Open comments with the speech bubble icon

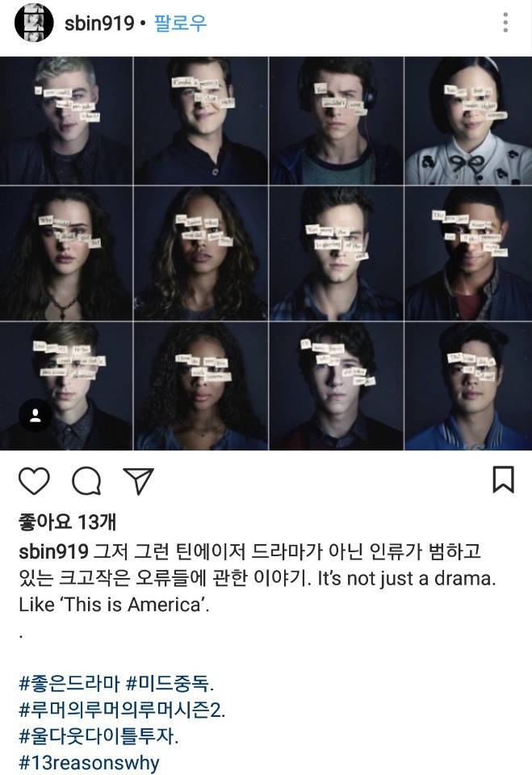point(86,481)
